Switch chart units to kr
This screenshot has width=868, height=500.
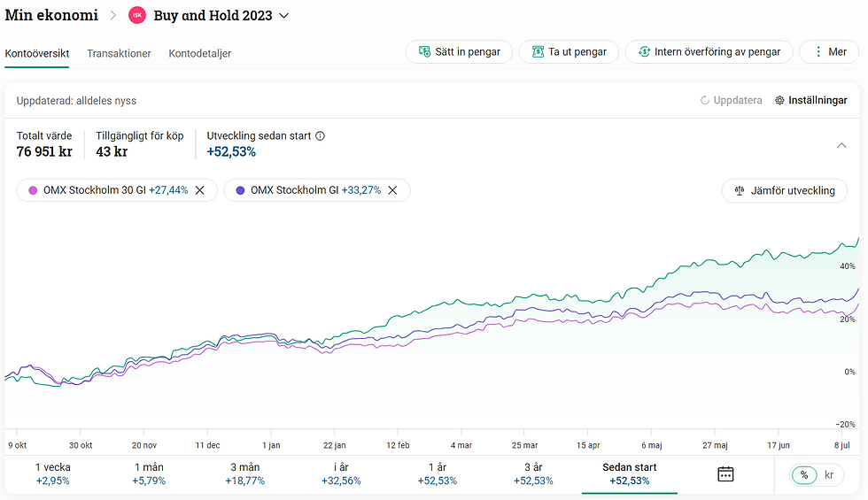pyautogui.click(x=830, y=475)
